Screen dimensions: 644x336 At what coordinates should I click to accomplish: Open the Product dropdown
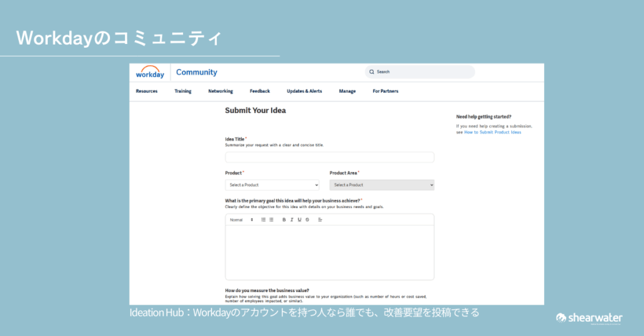[x=272, y=185]
